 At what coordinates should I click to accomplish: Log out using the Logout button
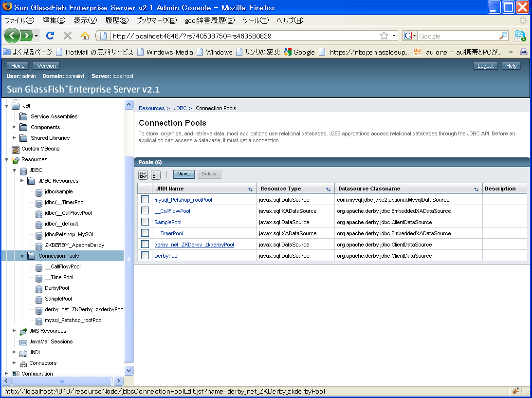coord(486,66)
